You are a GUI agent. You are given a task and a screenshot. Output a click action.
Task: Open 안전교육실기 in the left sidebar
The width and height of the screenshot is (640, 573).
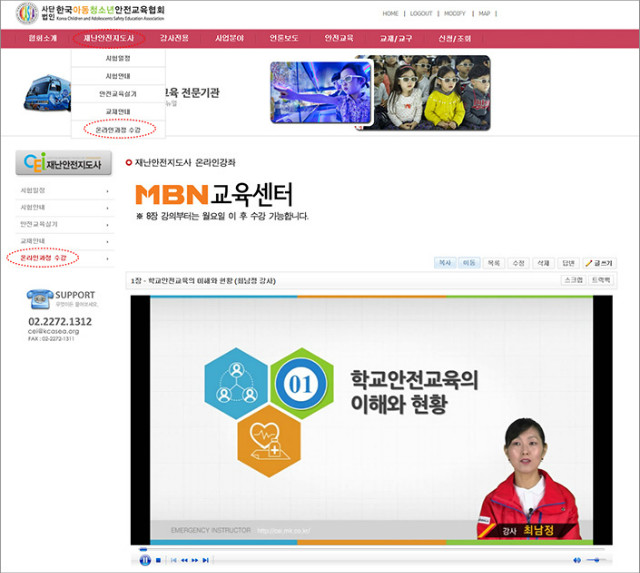coord(39,224)
